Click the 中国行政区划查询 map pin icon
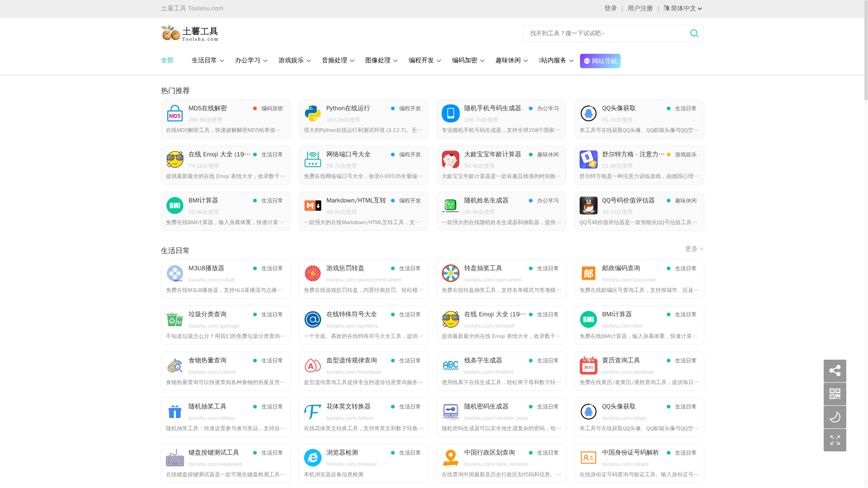 [x=451, y=458]
